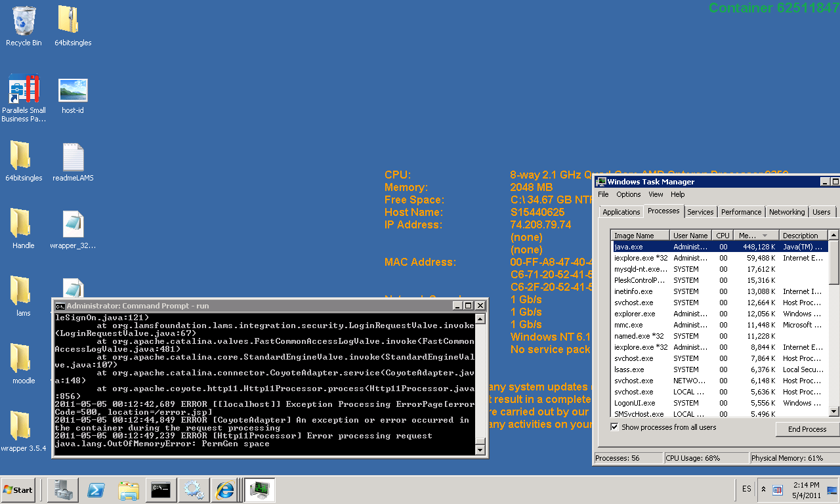Screen dimensions: 840x504
Task: Open the host-id image file
Action: 73,91
